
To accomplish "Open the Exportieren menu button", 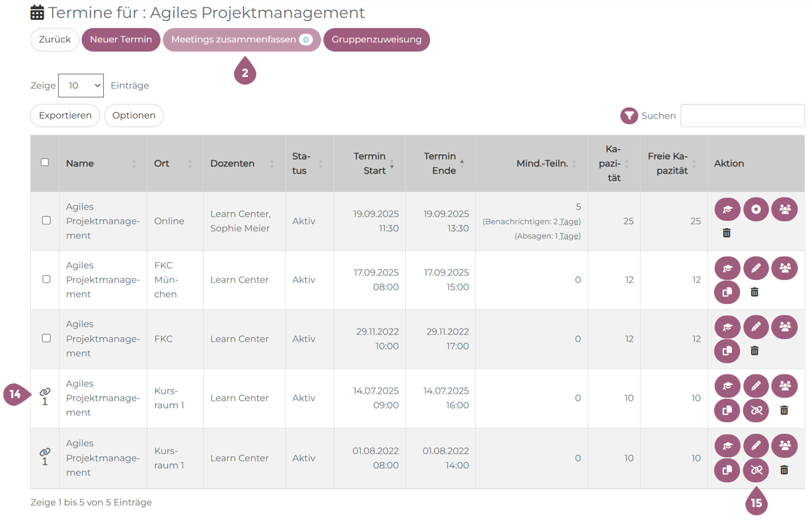I will [x=65, y=115].
